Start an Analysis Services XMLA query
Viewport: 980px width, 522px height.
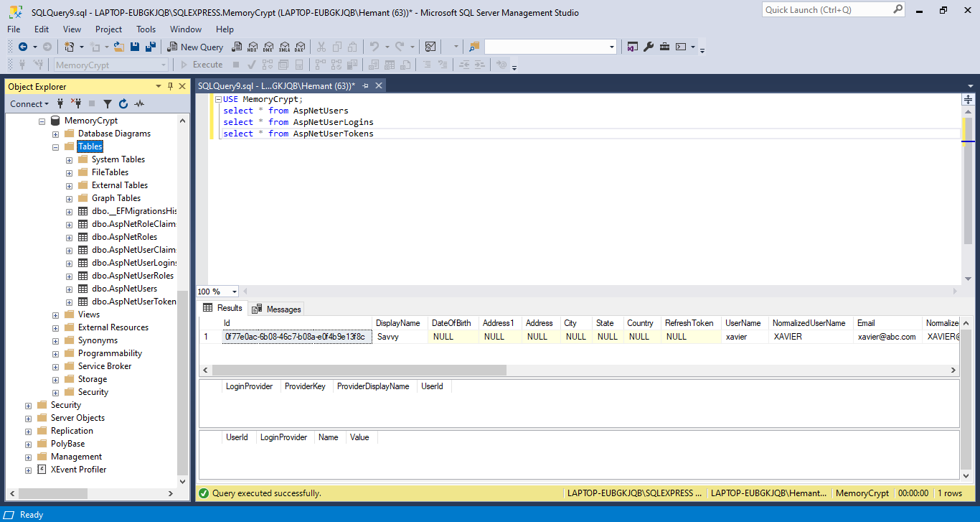(x=284, y=47)
